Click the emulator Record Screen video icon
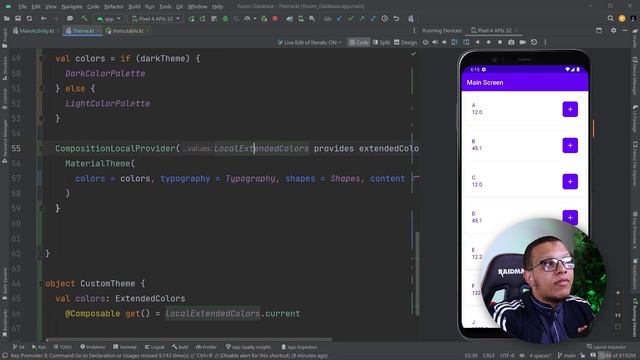The height and width of the screenshot is (360, 640). coord(522,42)
